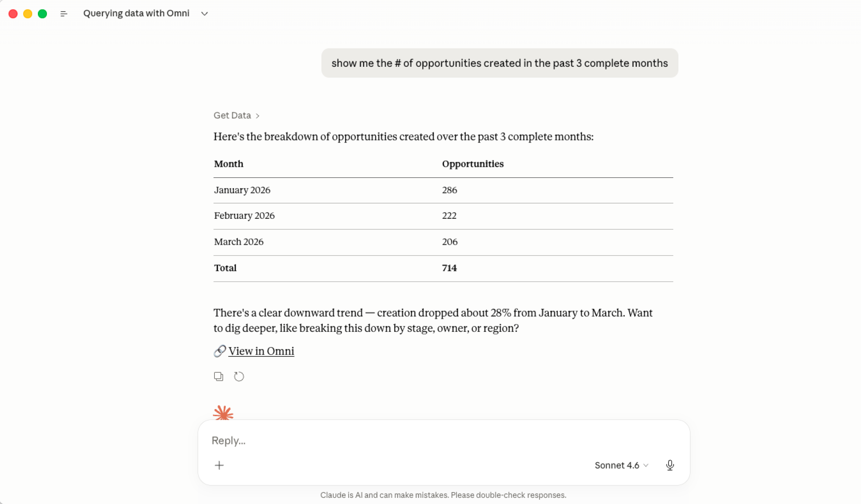Click the chevron next to Get Data
The height and width of the screenshot is (504, 861).
pyautogui.click(x=258, y=116)
